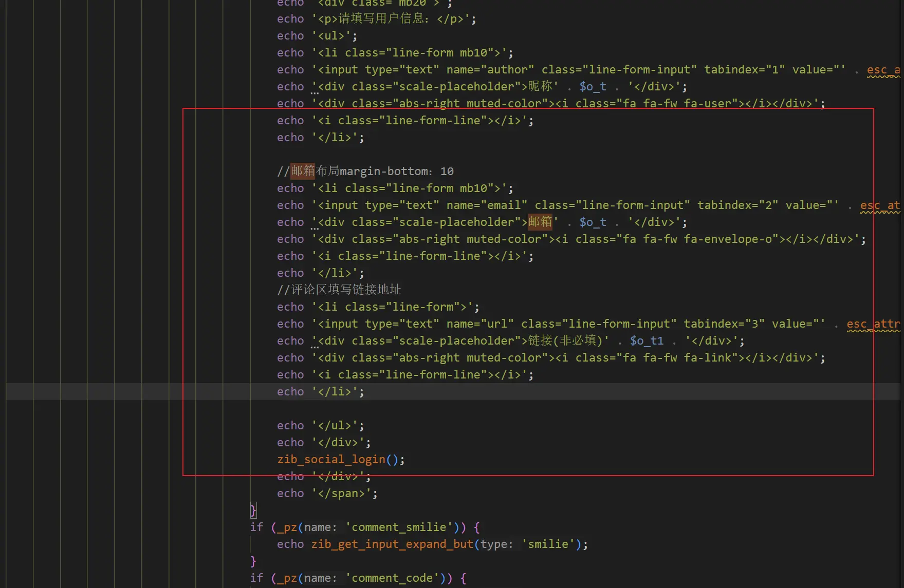Viewport: 904px width, 588px height.
Task: Click the zib_get_input_expand_but function name
Action: (x=392, y=544)
